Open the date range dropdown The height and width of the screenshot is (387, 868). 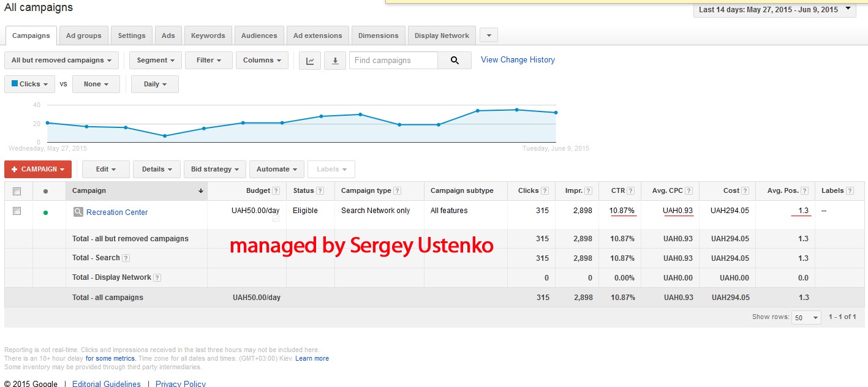774,9
